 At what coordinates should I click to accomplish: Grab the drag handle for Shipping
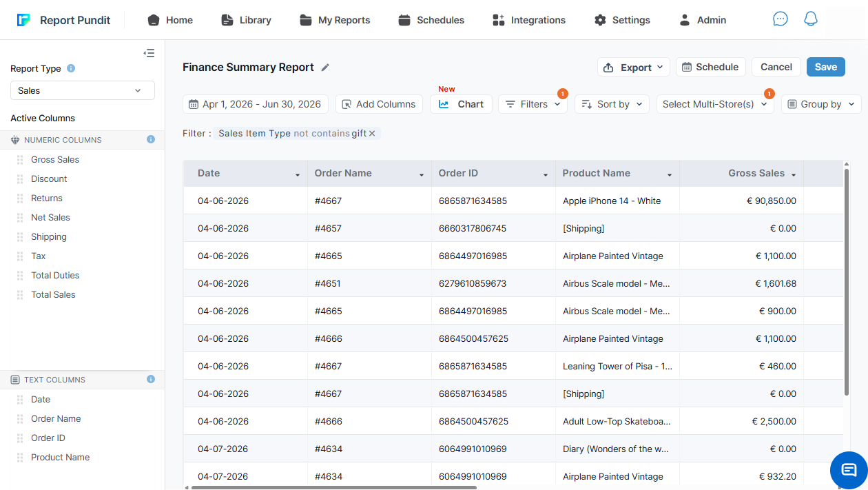[20, 236]
